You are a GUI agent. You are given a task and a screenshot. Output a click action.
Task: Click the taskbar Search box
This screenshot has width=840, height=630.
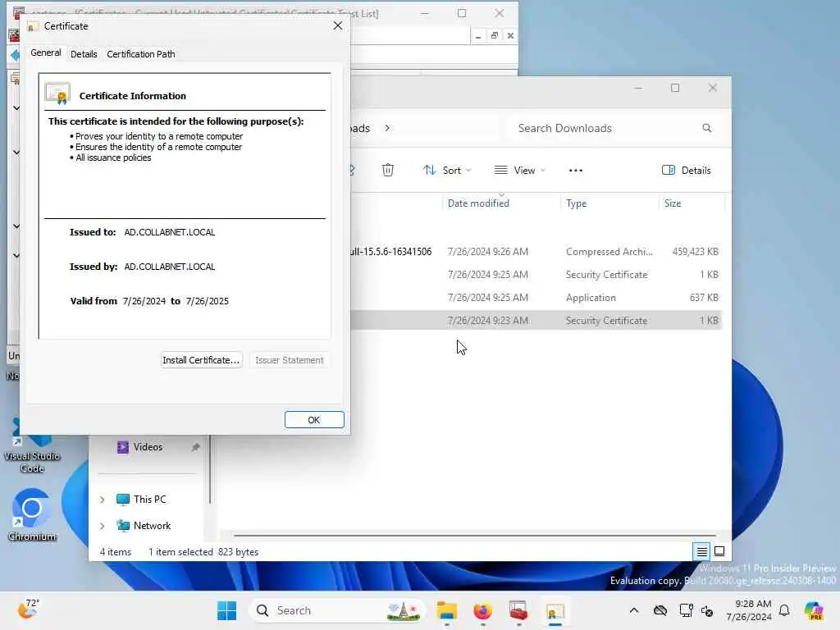(x=336, y=610)
